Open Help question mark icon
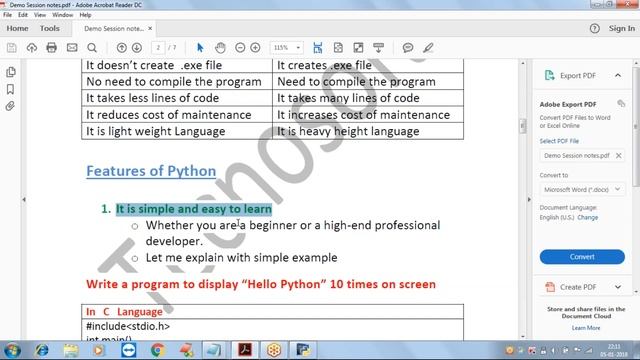 [x=595, y=28]
